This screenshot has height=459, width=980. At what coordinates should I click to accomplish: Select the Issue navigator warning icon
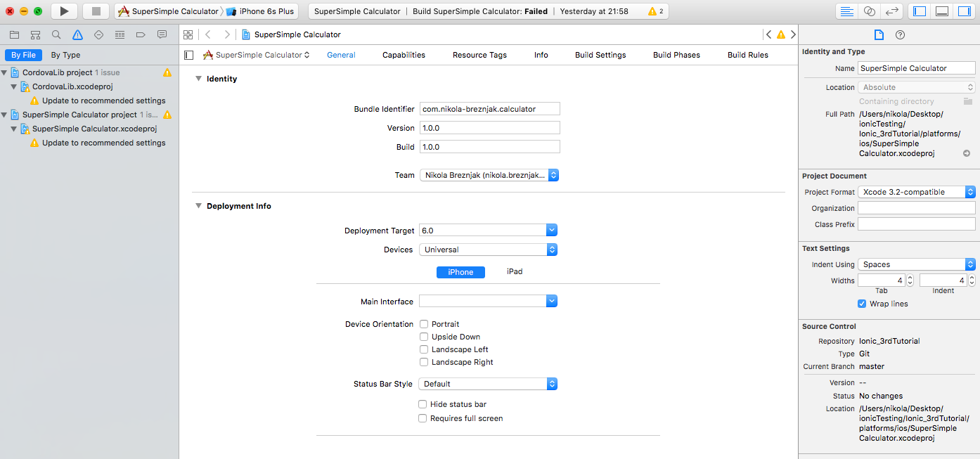(x=77, y=34)
